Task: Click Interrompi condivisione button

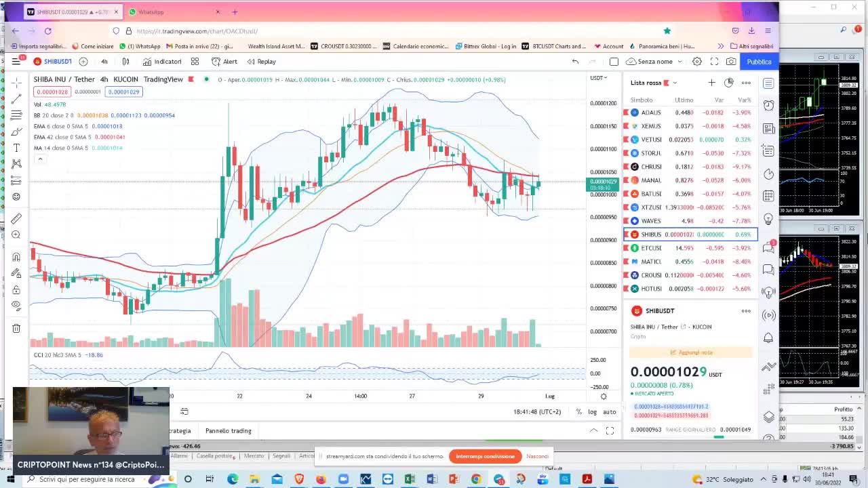Action: click(x=486, y=456)
